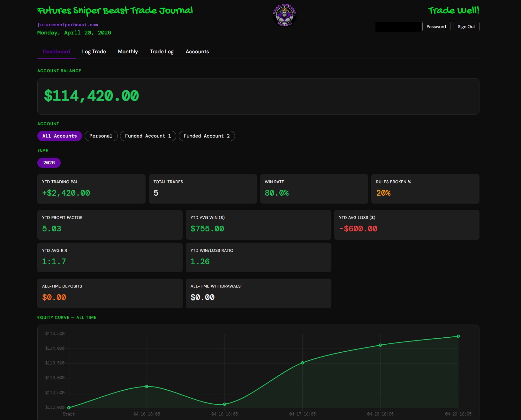This screenshot has width=521, height=420.
Task: Click the Futures Sniper Beast gorilla logo
Action: 285,15
